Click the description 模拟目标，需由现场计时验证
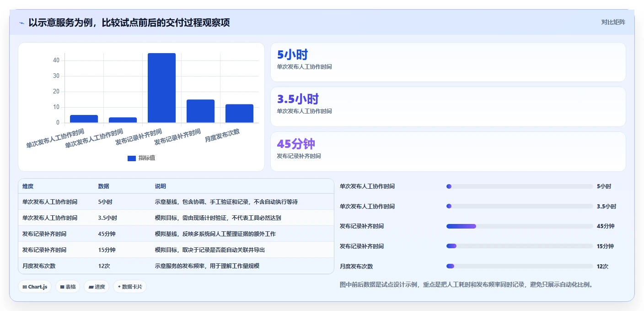The height and width of the screenshot is (311, 644). pyautogui.click(x=218, y=218)
